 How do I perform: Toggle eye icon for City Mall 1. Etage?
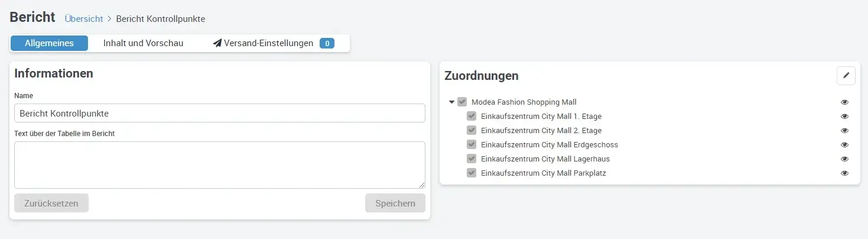coord(844,117)
